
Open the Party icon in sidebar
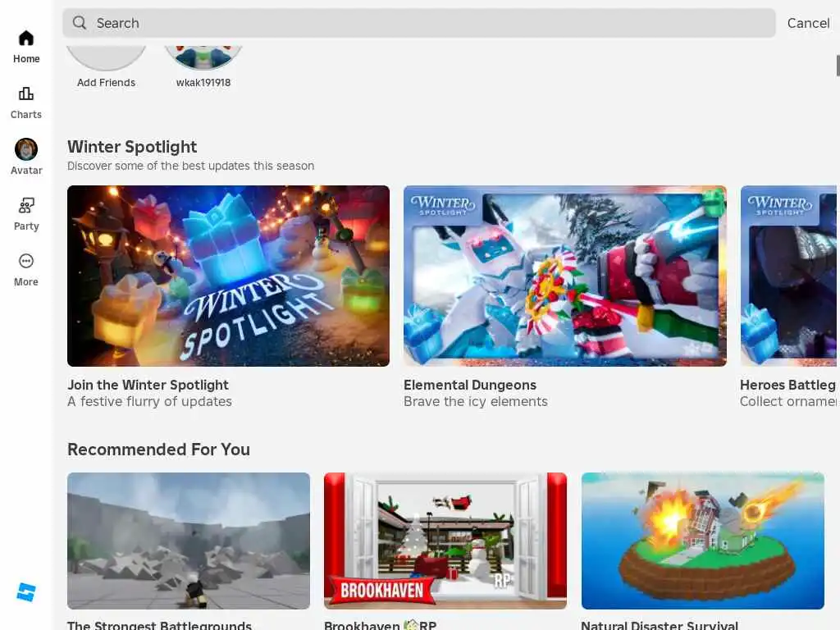point(25,205)
